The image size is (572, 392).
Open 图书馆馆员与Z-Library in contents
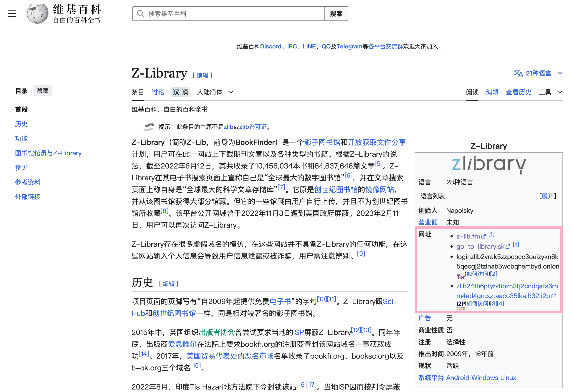pyautogui.click(x=48, y=153)
